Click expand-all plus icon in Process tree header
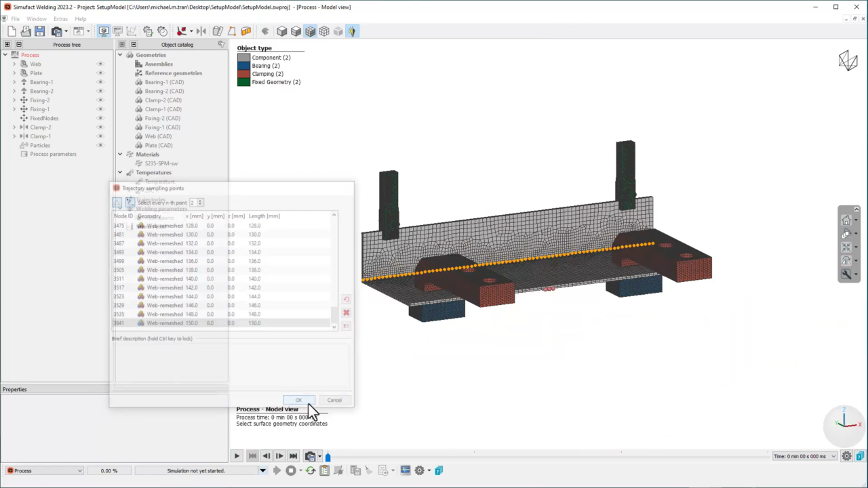 pos(7,45)
